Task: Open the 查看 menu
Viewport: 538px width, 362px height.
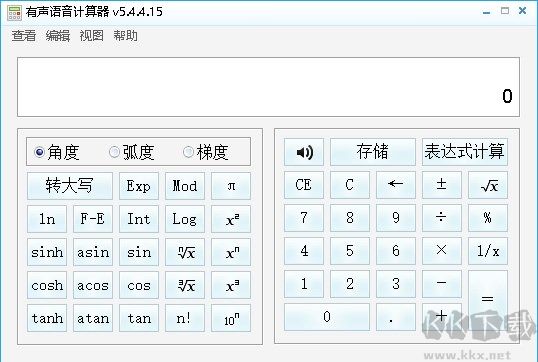Action: pyautogui.click(x=24, y=35)
